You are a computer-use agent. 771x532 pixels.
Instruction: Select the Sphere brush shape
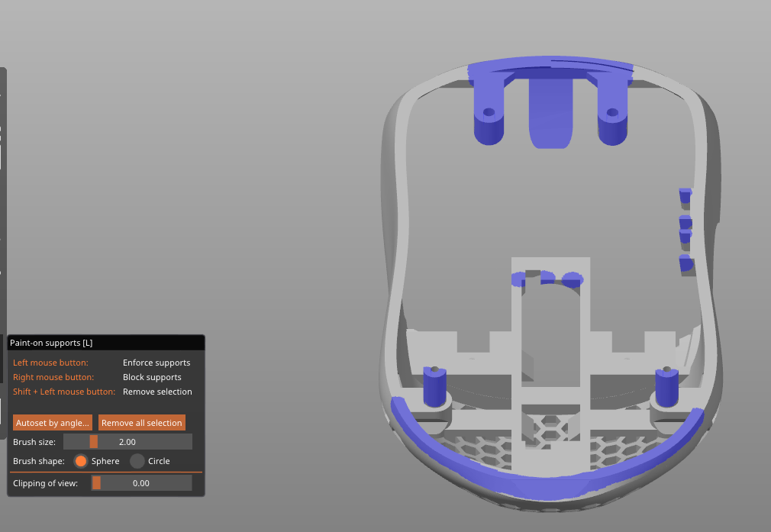pyautogui.click(x=81, y=461)
